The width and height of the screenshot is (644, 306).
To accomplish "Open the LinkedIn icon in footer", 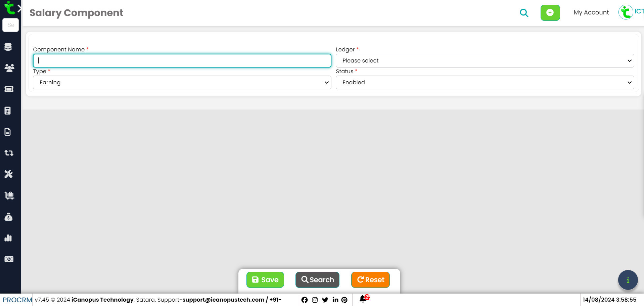I will (x=335, y=300).
